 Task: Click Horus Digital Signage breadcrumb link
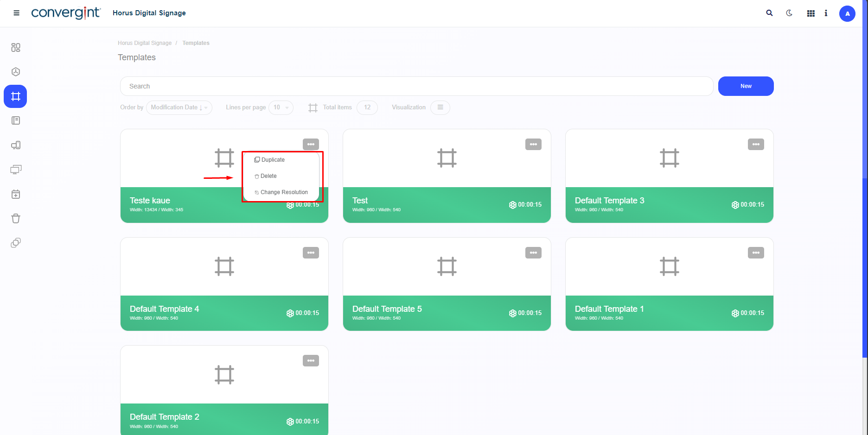click(x=145, y=43)
